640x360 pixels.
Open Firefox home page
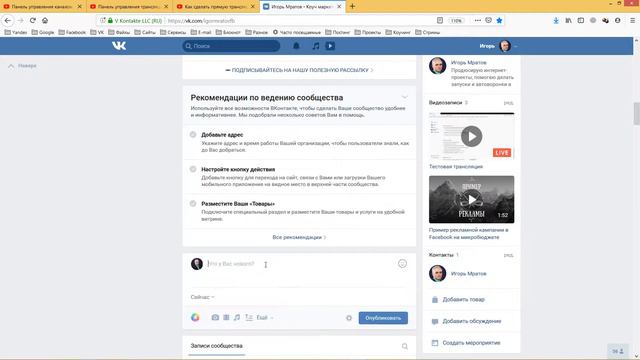pos(45,20)
